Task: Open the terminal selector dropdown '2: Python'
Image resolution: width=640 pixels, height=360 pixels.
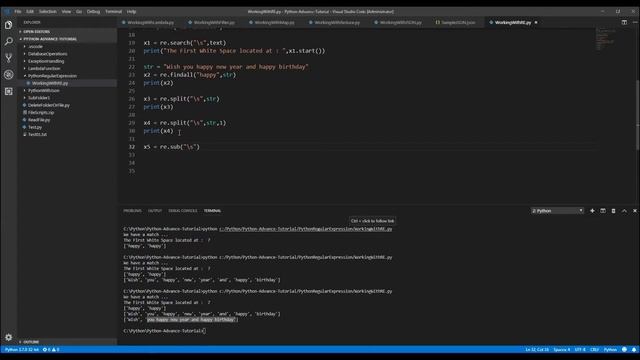Action: pos(557,211)
